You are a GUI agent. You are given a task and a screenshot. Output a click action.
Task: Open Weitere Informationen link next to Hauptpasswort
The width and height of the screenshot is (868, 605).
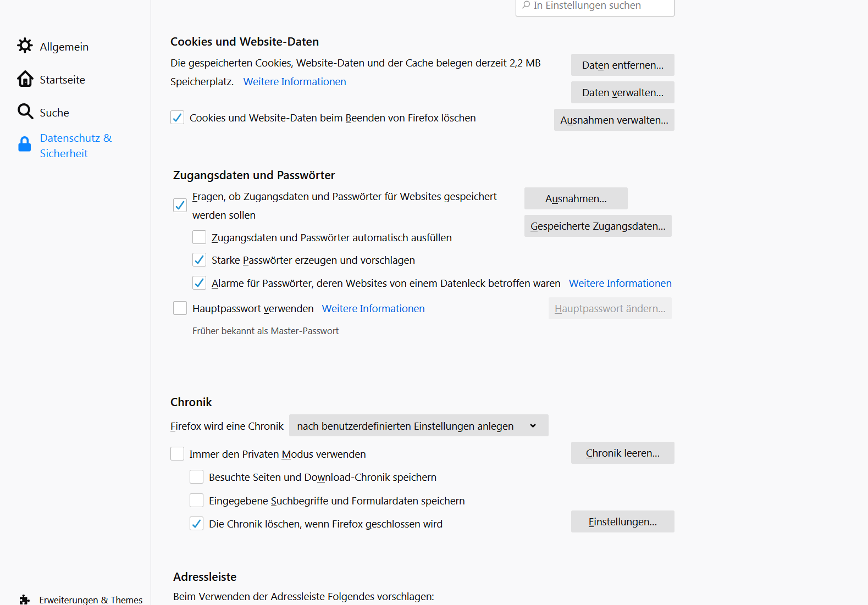pyautogui.click(x=373, y=308)
